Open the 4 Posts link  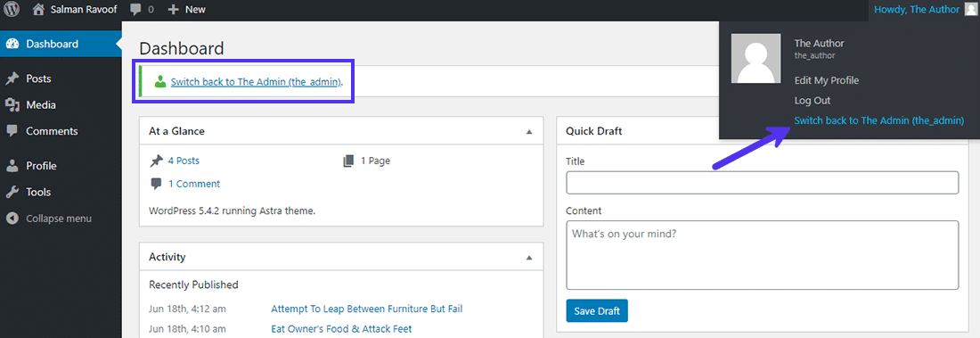click(x=184, y=161)
